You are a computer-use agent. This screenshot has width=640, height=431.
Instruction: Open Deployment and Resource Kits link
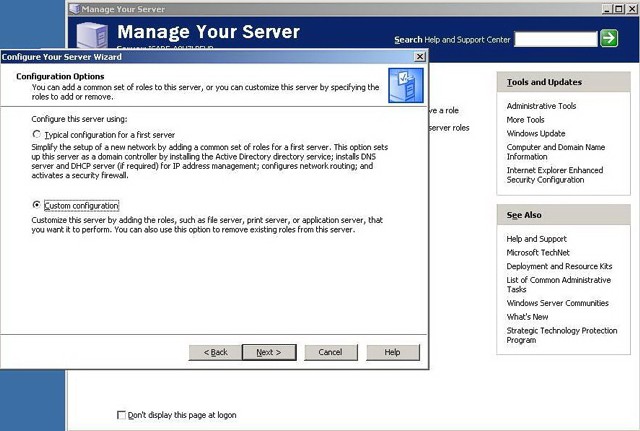(x=559, y=266)
